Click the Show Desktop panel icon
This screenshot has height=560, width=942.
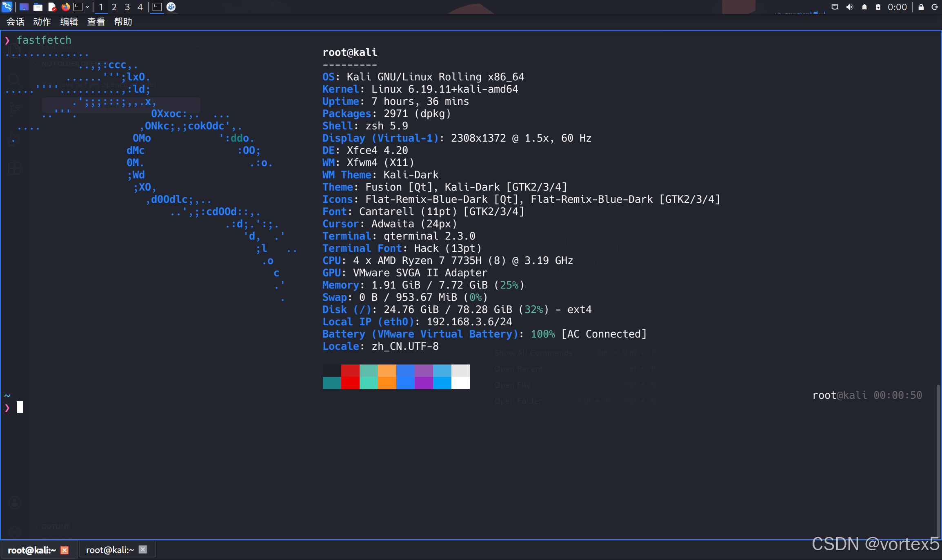[x=24, y=7]
